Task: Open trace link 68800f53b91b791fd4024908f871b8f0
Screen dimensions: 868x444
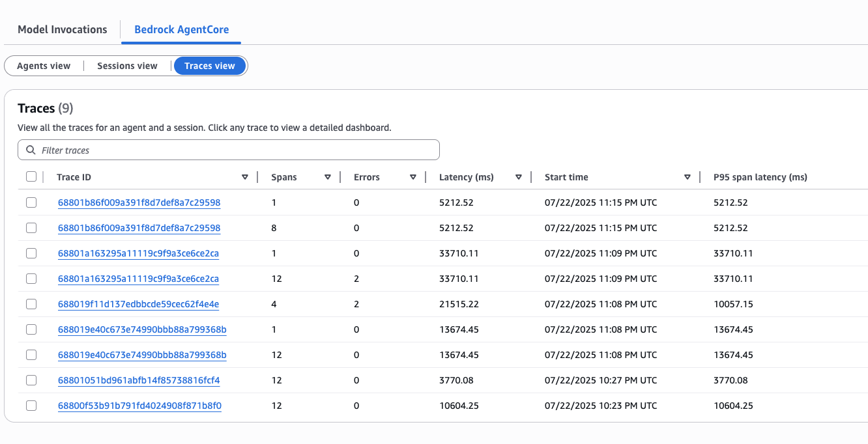Action: [x=139, y=406]
